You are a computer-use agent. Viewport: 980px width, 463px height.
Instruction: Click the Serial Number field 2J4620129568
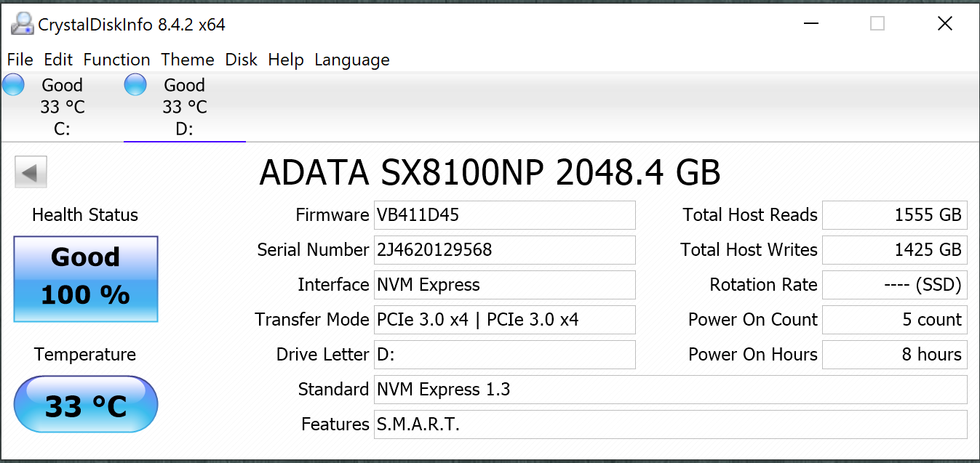[505, 250]
